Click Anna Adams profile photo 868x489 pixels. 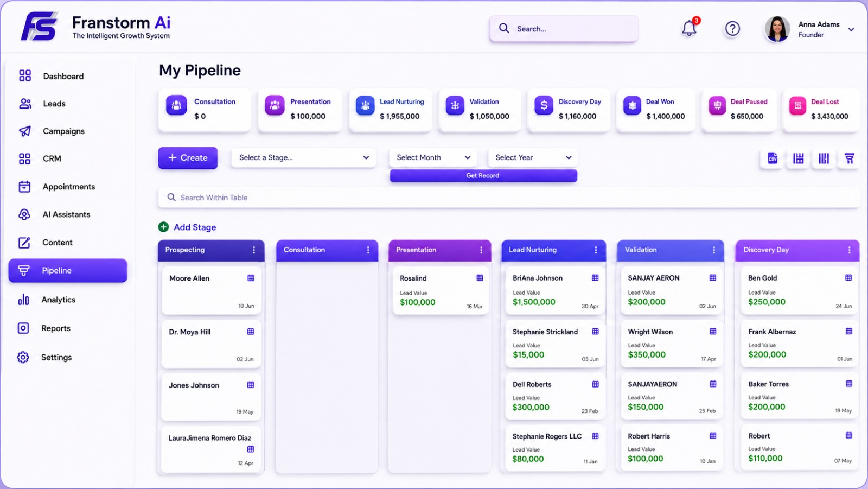(x=777, y=29)
